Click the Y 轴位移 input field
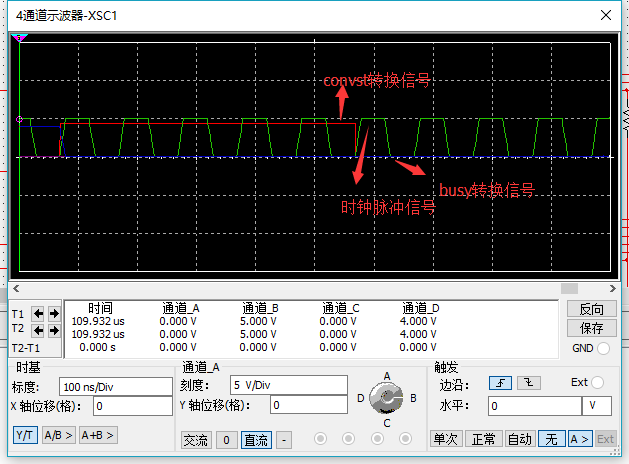 click(x=308, y=405)
